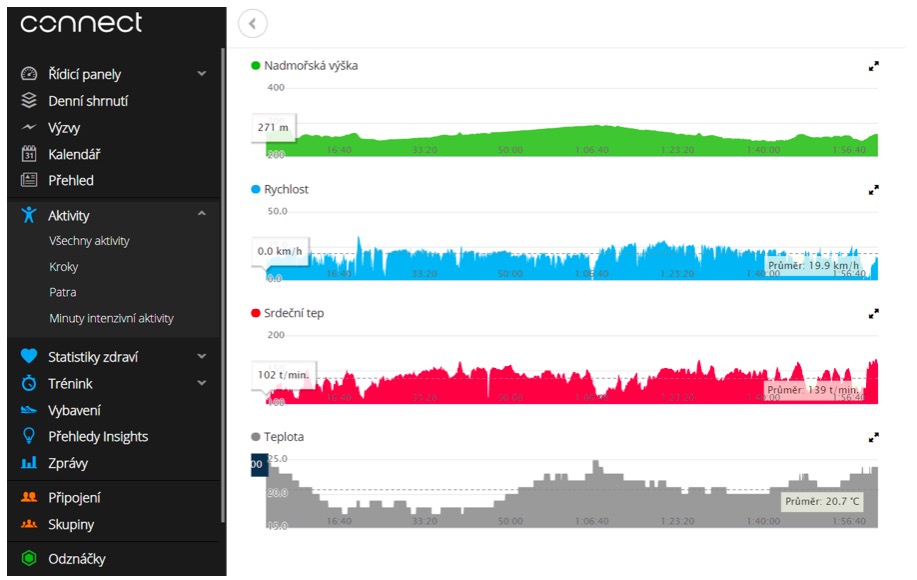Open the Přehledy Insights page
Screen dimensions: 917x580
tap(98, 436)
